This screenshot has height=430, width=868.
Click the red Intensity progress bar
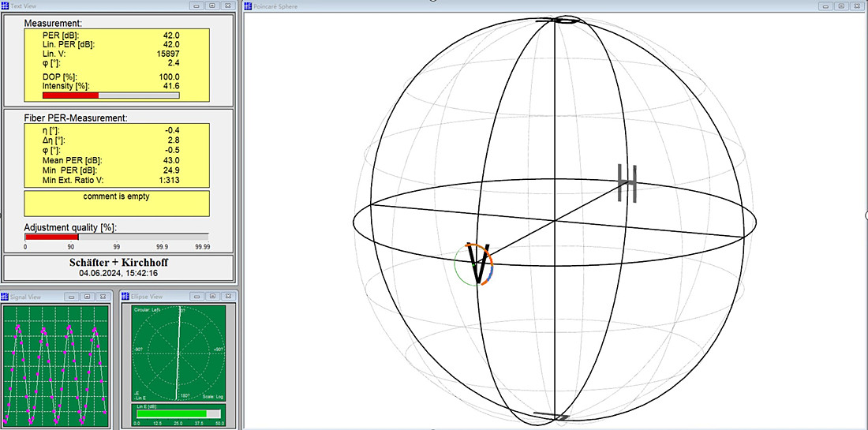(110, 95)
